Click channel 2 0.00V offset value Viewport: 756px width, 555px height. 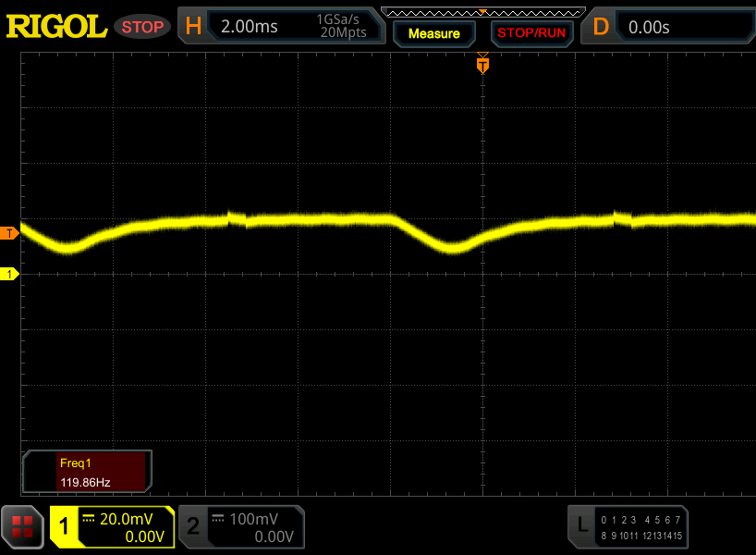[274, 536]
